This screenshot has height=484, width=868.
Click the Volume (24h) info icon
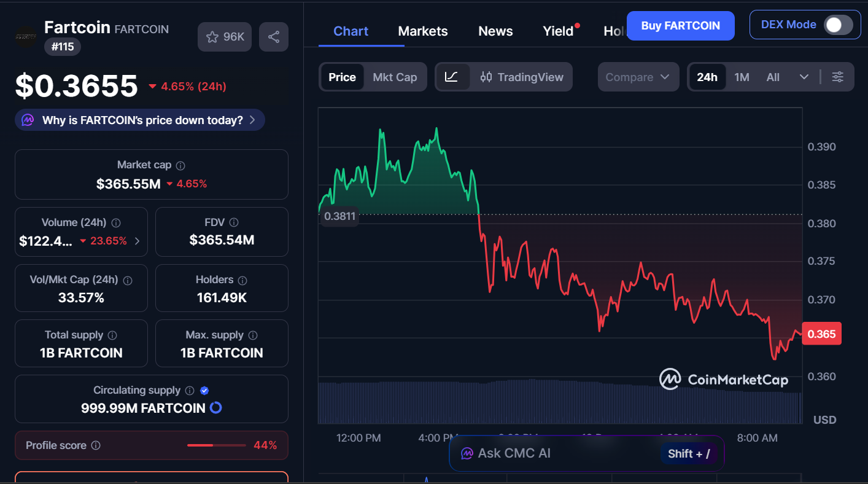click(x=117, y=222)
